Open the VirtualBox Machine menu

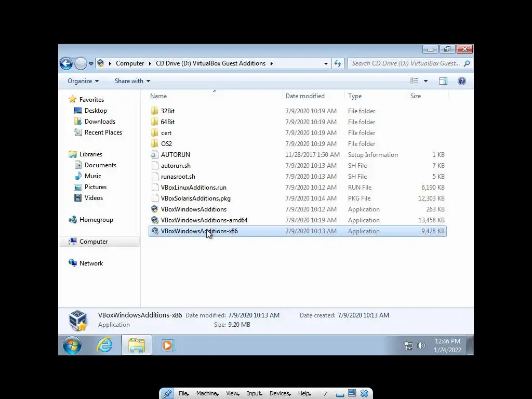(x=207, y=393)
